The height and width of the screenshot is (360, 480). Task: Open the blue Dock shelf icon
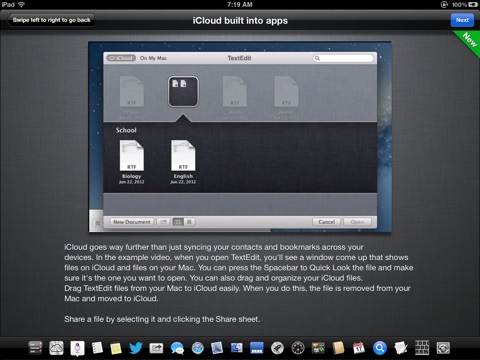[x=257, y=348]
